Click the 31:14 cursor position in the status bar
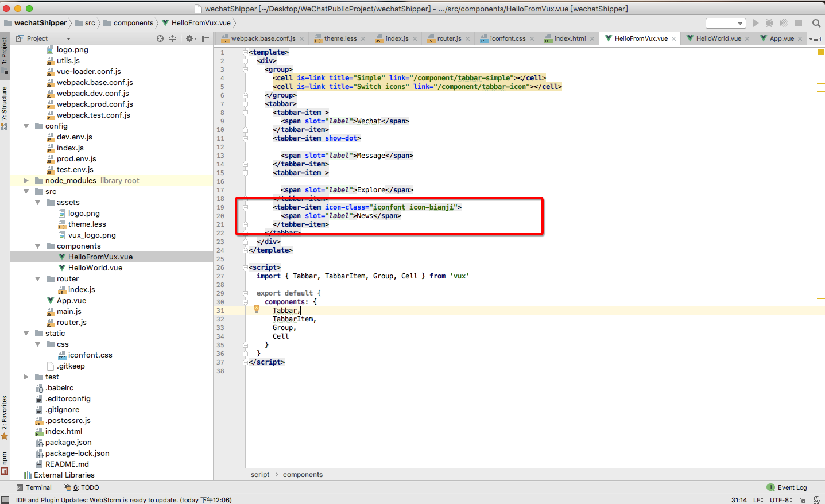 739,500
